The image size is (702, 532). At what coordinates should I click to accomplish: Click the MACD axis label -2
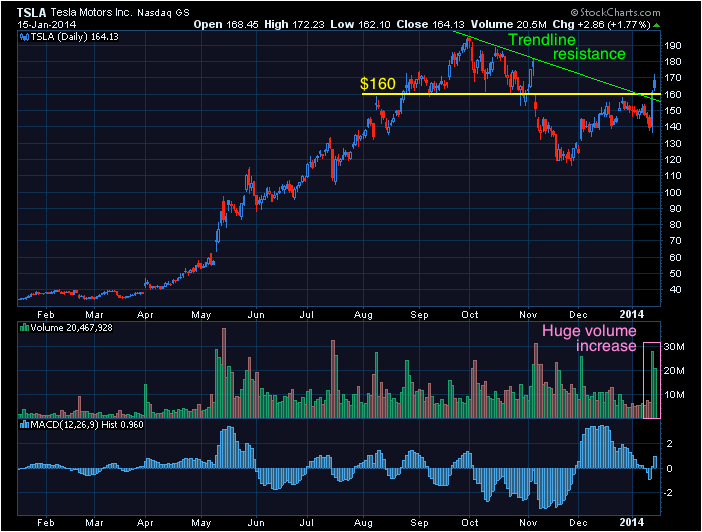click(668, 493)
